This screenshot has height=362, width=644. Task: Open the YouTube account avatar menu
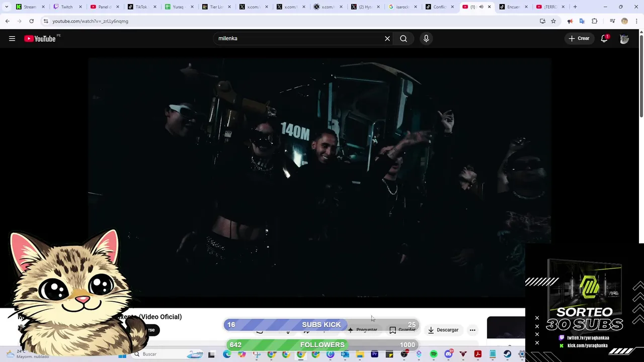(624, 39)
